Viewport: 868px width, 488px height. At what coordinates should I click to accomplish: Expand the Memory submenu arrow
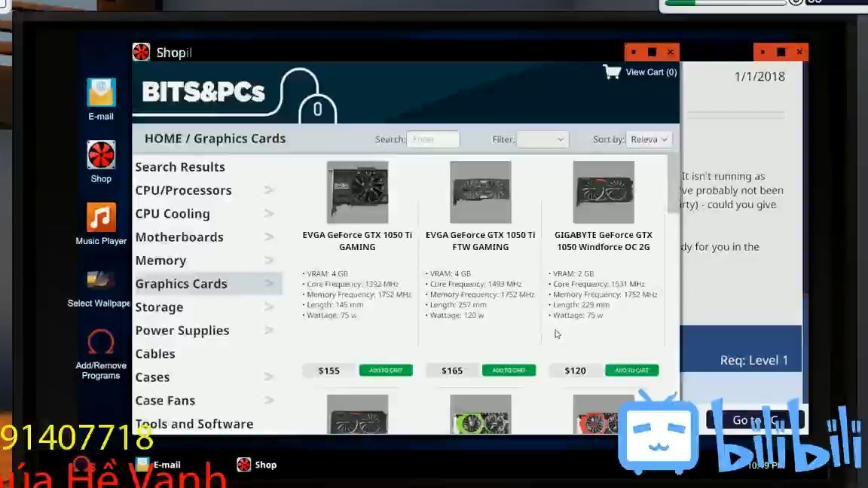point(269,260)
